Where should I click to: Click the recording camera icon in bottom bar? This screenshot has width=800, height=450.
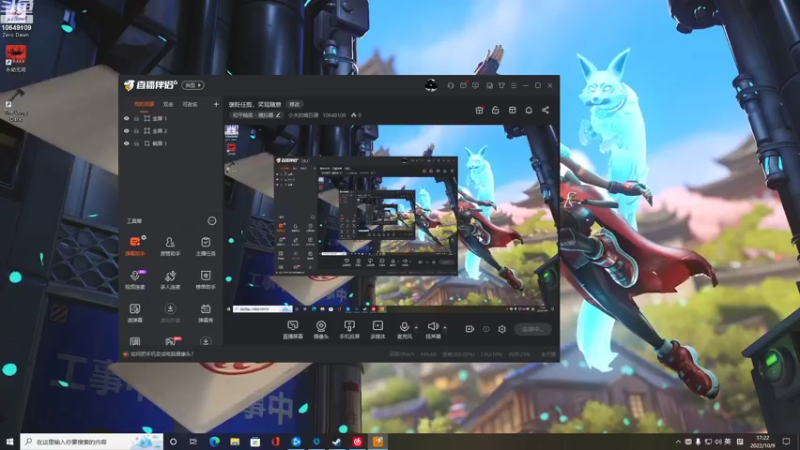[469, 329]
